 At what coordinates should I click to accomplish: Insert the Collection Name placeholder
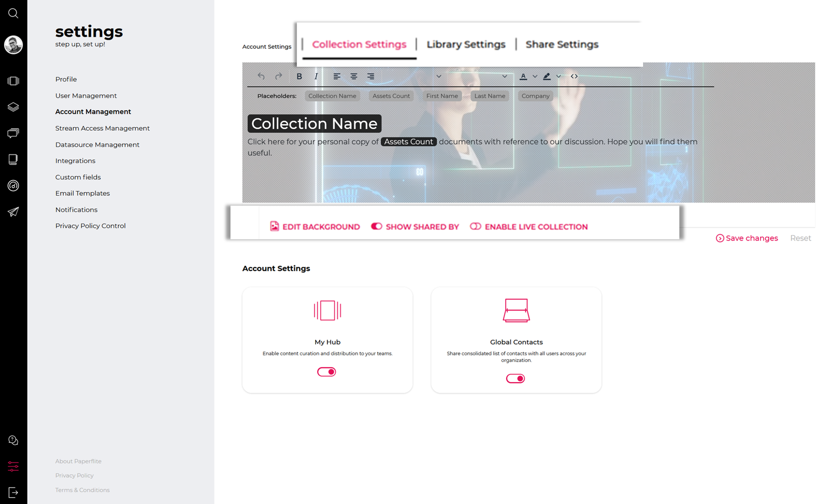[x=332, y=96]
